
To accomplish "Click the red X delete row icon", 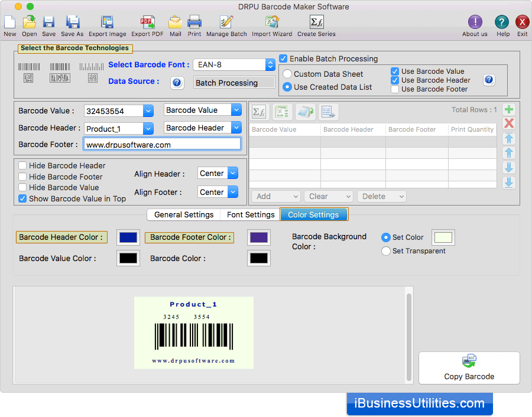I will [x=508, y=123].
